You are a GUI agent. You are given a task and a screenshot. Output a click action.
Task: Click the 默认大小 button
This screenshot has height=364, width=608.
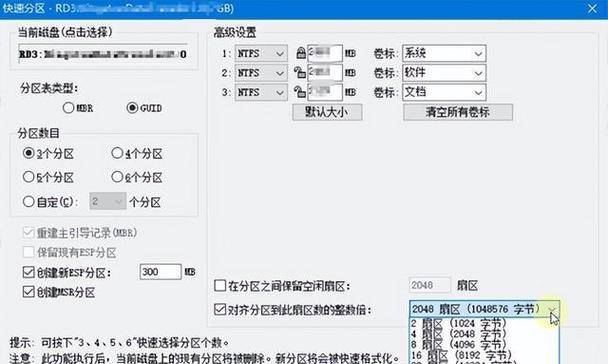pyautogui.click(x=327, y=112)
